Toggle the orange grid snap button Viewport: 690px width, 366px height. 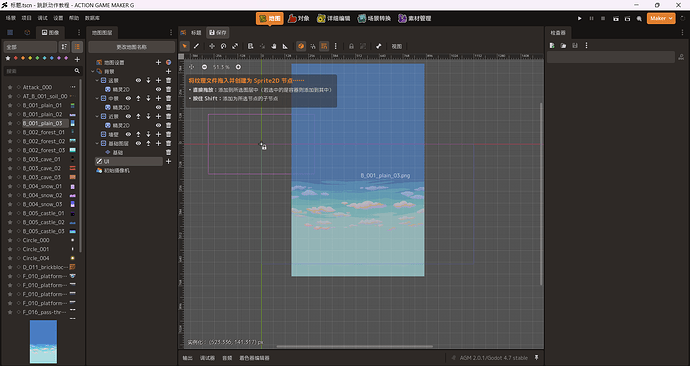324,46
